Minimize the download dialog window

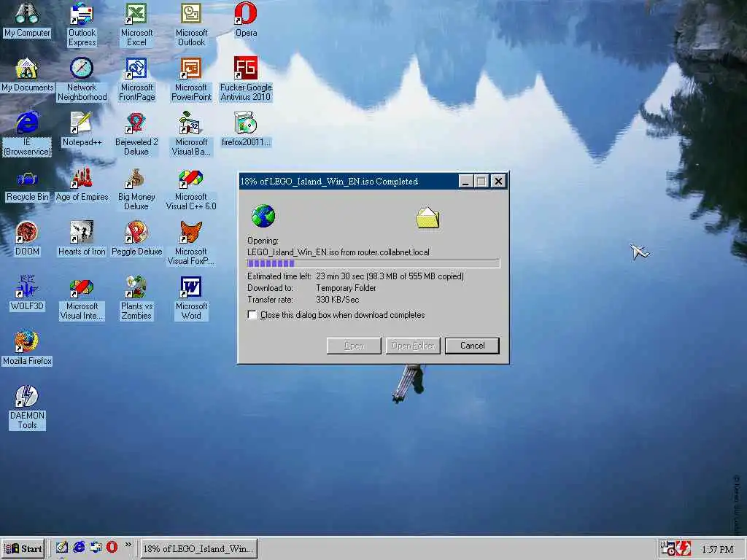pyautogui.click(x=465, y=182)
